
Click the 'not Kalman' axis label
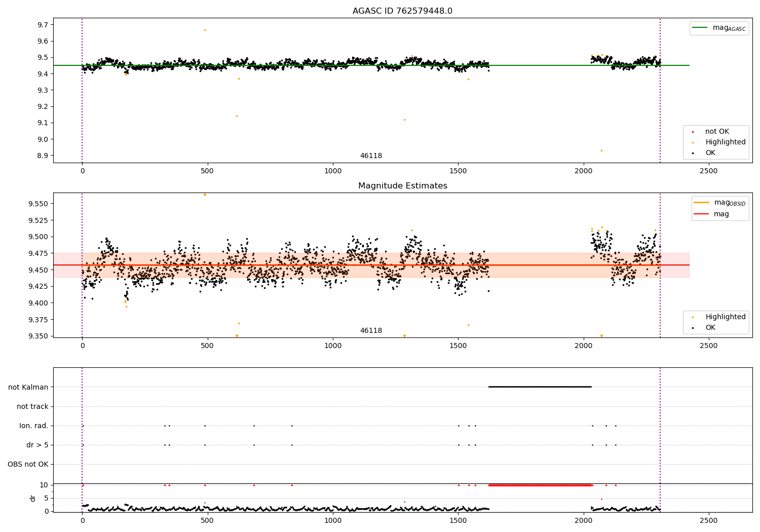(28, 388)
